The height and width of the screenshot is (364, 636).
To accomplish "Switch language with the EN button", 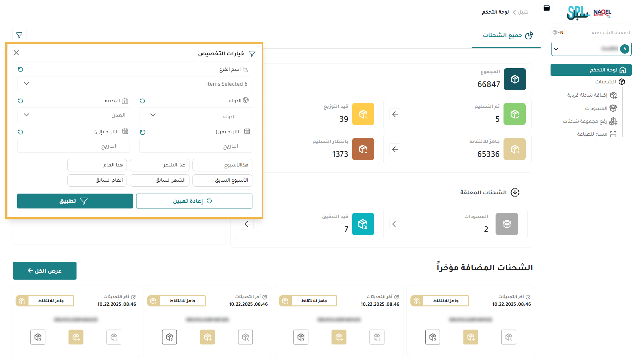I will [558, 32].
